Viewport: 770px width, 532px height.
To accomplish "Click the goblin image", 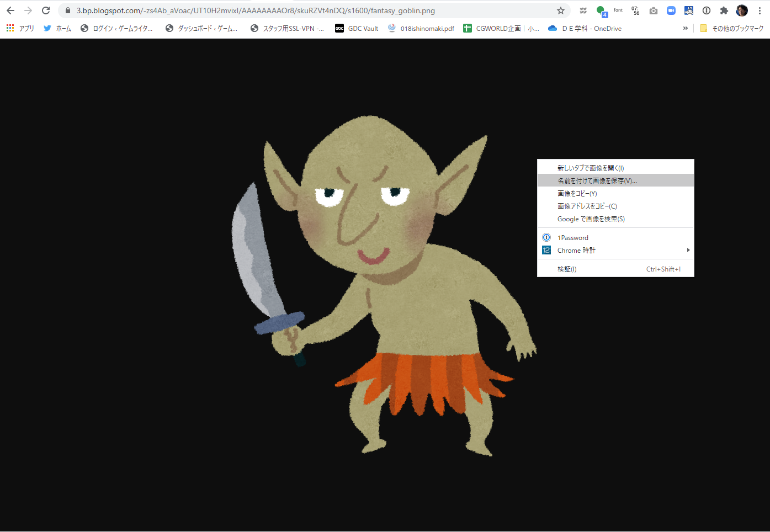I will (x=384, y=285).
